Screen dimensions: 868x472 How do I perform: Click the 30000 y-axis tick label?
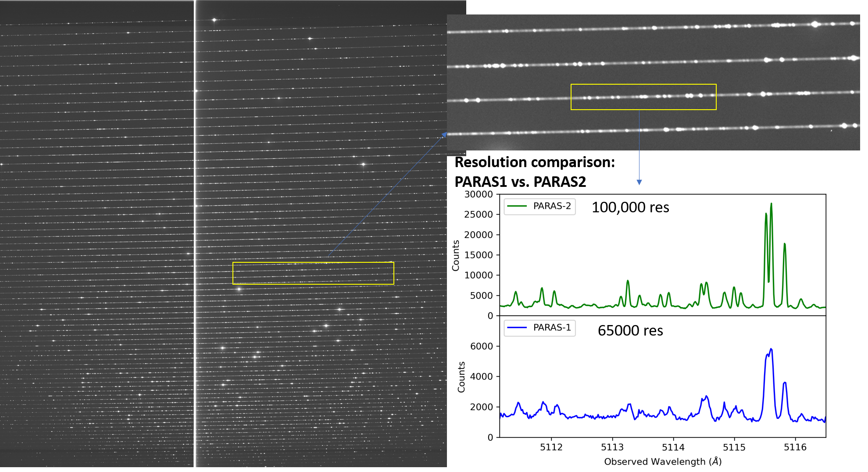click(479, 194)
